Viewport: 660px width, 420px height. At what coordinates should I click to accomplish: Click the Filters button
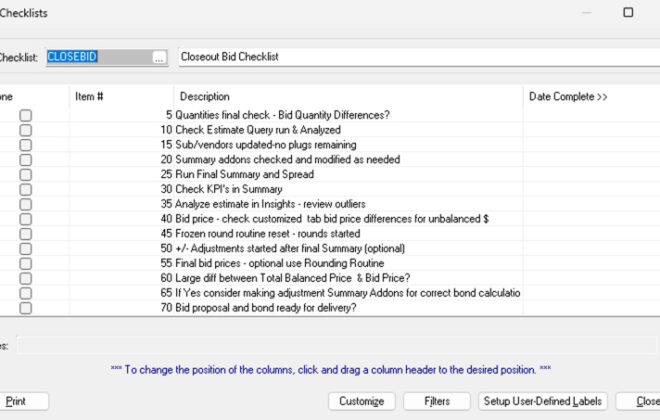(436, 401)
